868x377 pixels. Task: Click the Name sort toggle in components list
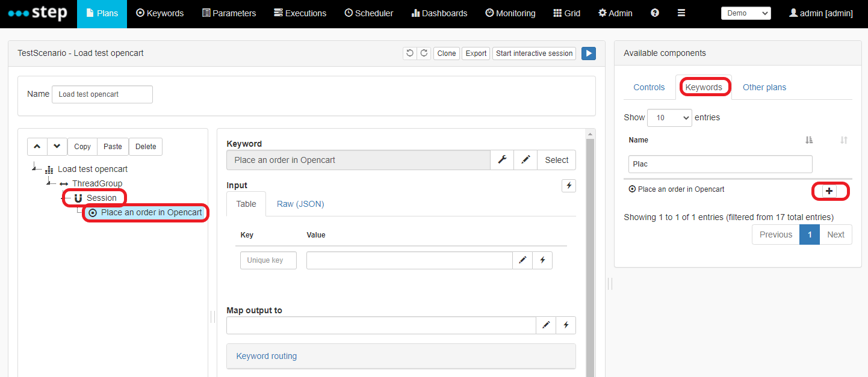tap(809, 139)
